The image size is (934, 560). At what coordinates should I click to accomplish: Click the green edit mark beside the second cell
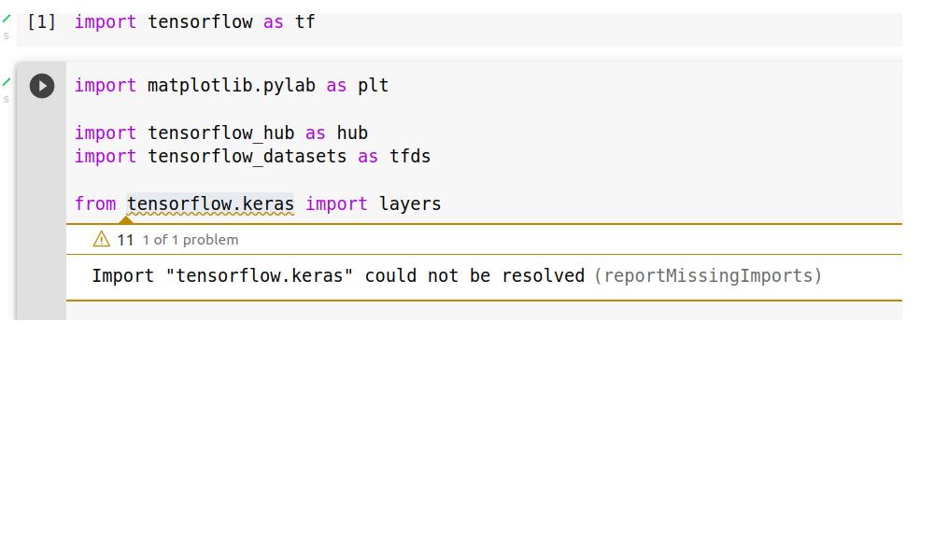point(7,79)
